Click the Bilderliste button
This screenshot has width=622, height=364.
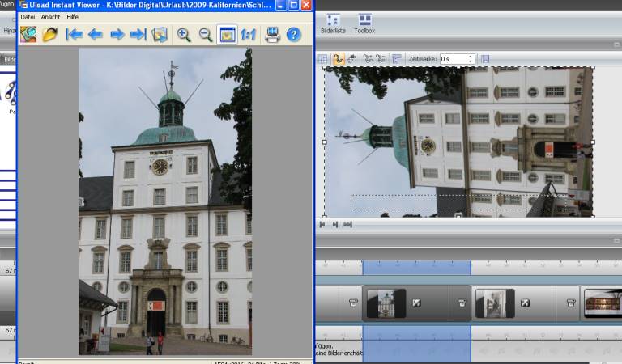click(x=332, y=24)
